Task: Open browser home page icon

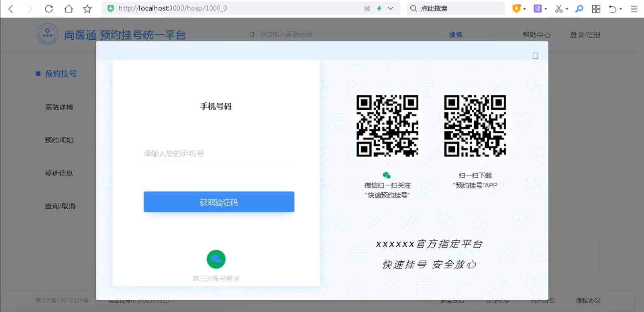Action: pyautogui.click(x=68, y=8)
